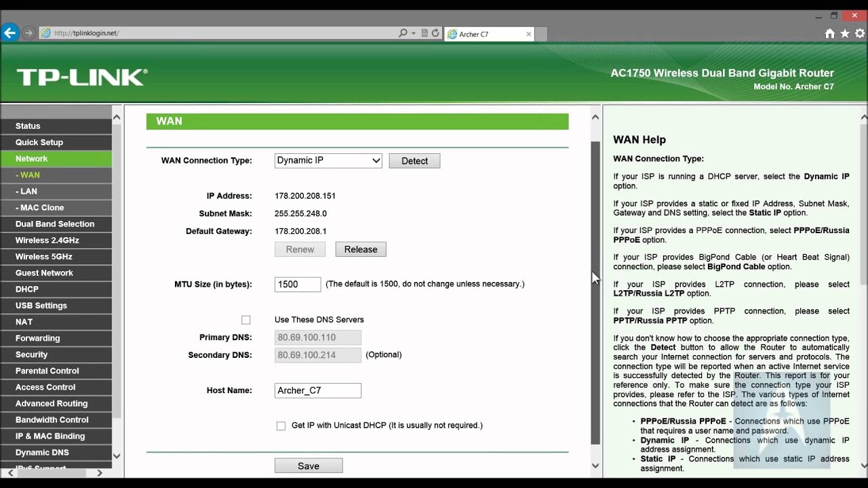Viewport: 868px width, 488px height.
Task: Click sidebar scroll down arrow
Action: pos(116,456)
